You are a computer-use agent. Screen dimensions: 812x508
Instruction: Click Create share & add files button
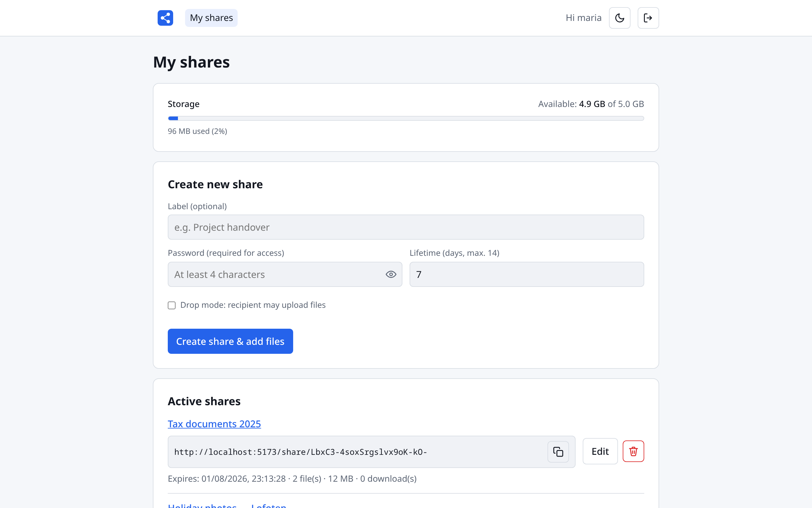pyautogui.click(x=230, y=341)
